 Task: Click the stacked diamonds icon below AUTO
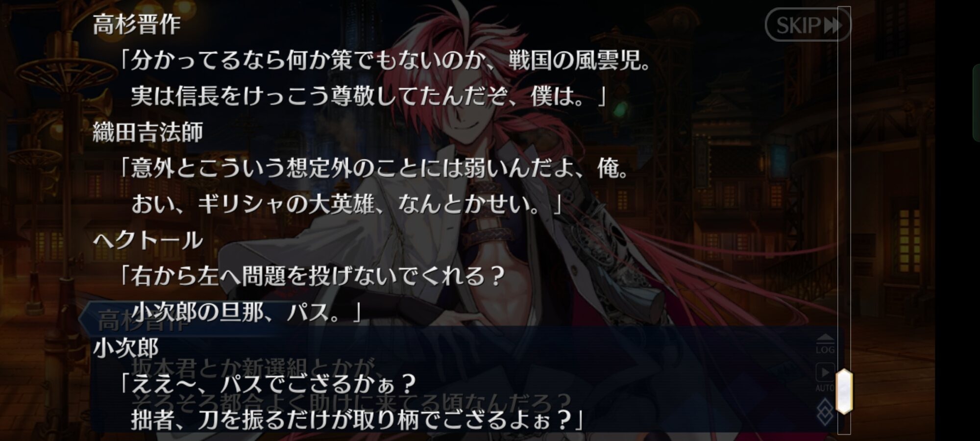(x=825, y=412)
